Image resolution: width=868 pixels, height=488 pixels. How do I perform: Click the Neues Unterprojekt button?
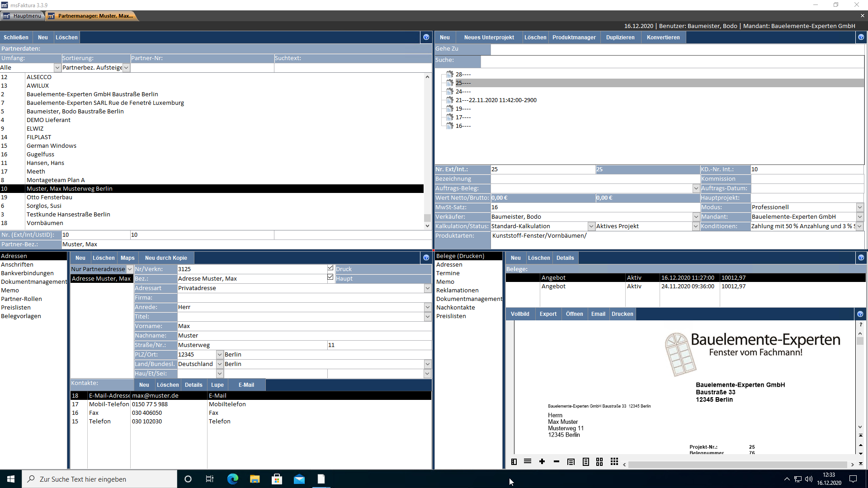tap(489, 38)
